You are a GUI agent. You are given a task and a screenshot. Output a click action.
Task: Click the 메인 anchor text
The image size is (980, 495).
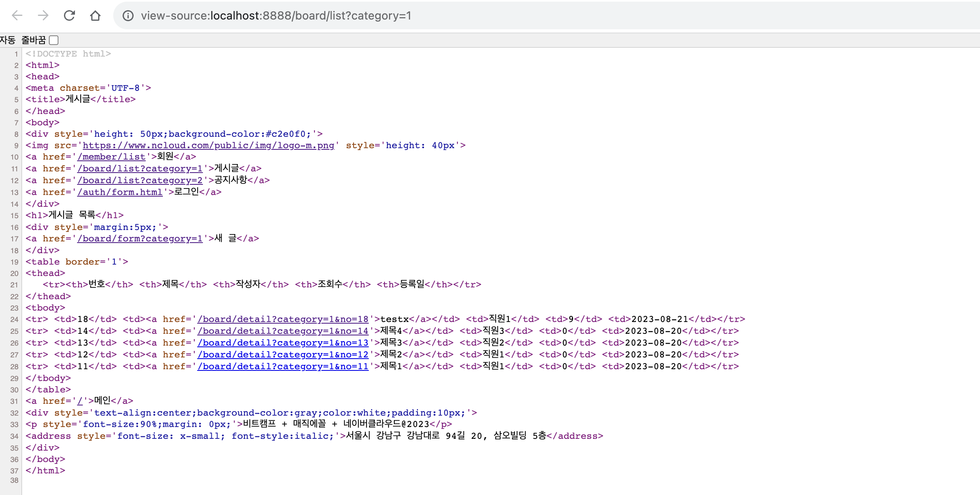tap(102, 401)
